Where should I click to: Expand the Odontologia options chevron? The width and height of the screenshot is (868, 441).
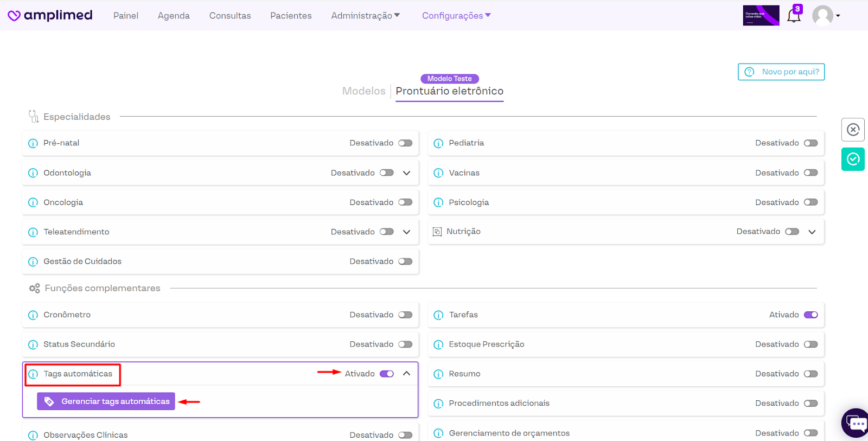pyautogui.click(x=407, y=173)
